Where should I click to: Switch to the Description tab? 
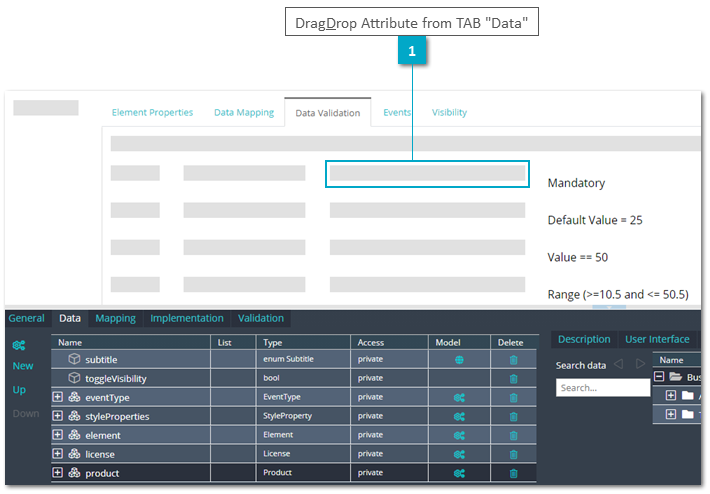pos(584,339)
